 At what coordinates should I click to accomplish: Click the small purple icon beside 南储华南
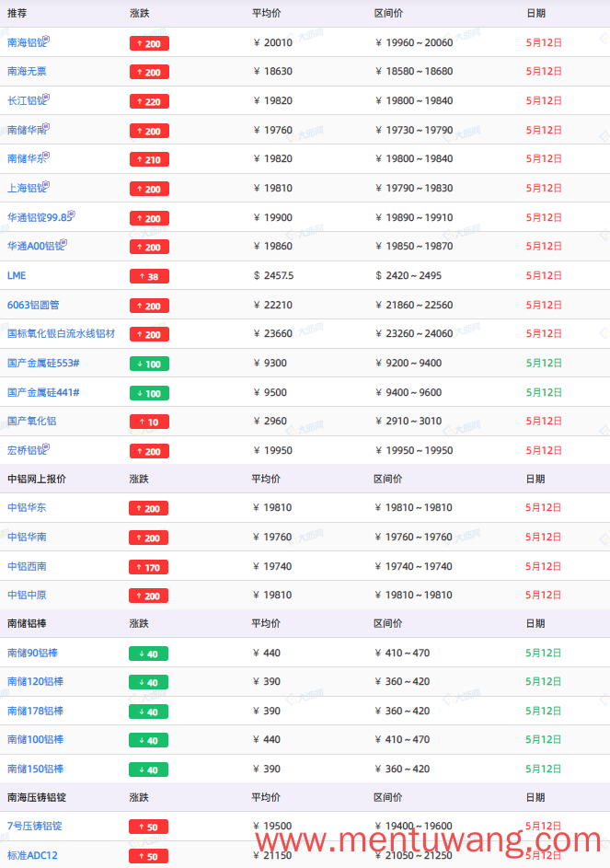pos(47,126)
